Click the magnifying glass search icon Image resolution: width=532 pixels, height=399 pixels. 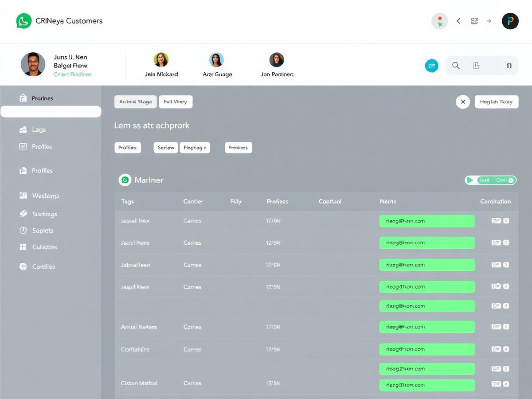(456, 66)
